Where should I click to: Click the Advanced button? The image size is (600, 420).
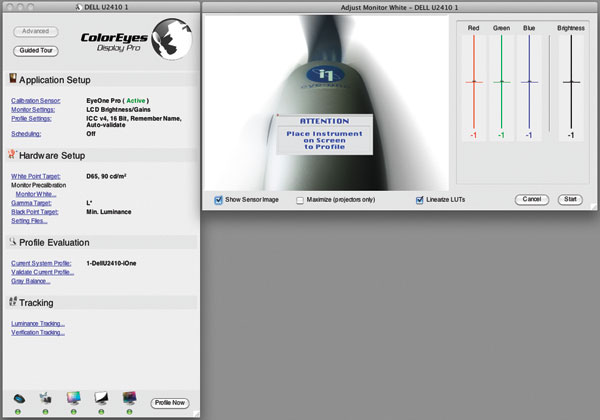pyautogui.click(x=36, y=31)
